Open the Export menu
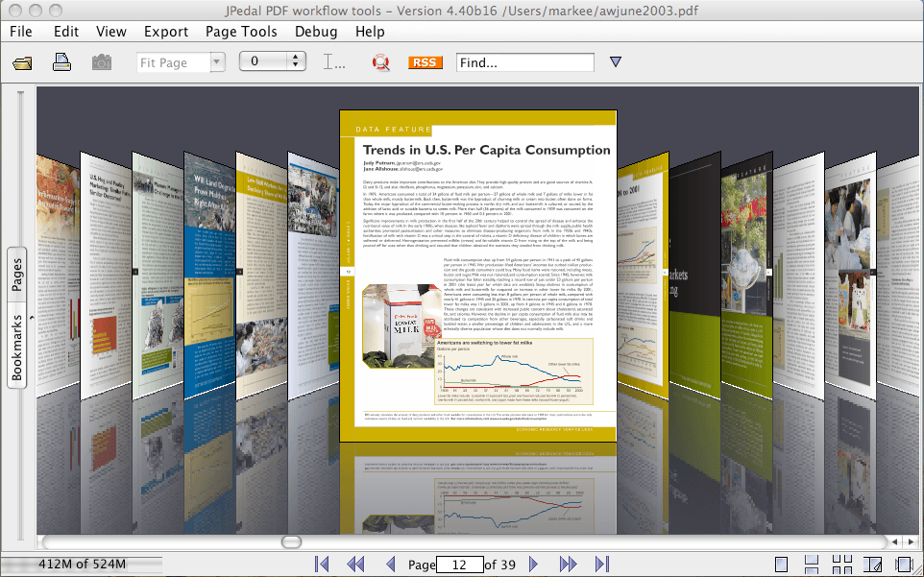924x577 pixels. (166, 32)
